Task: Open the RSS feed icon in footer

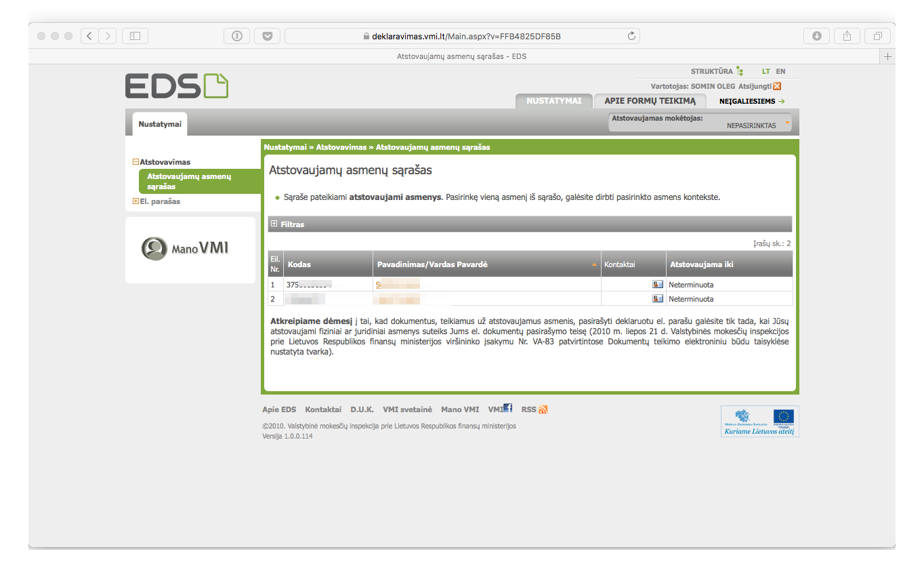Action: (543, 409)
